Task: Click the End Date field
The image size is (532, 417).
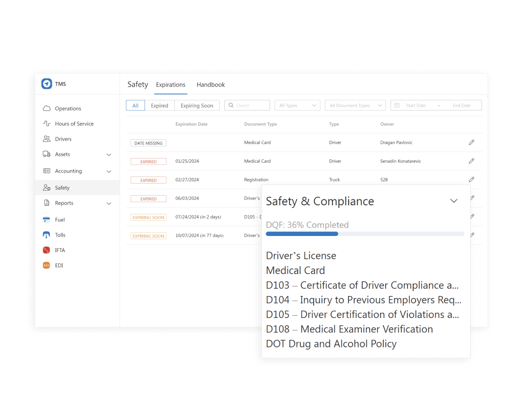Action: pyautogui.click(x=461, y=105)
